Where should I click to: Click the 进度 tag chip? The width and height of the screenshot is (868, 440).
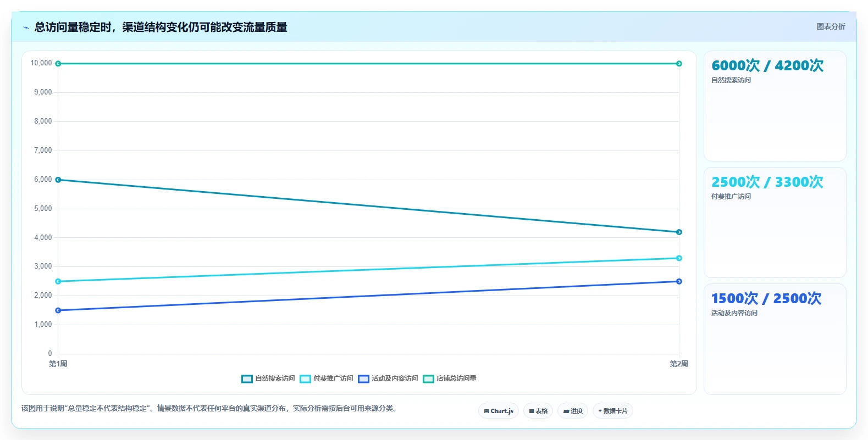[573, 411]
